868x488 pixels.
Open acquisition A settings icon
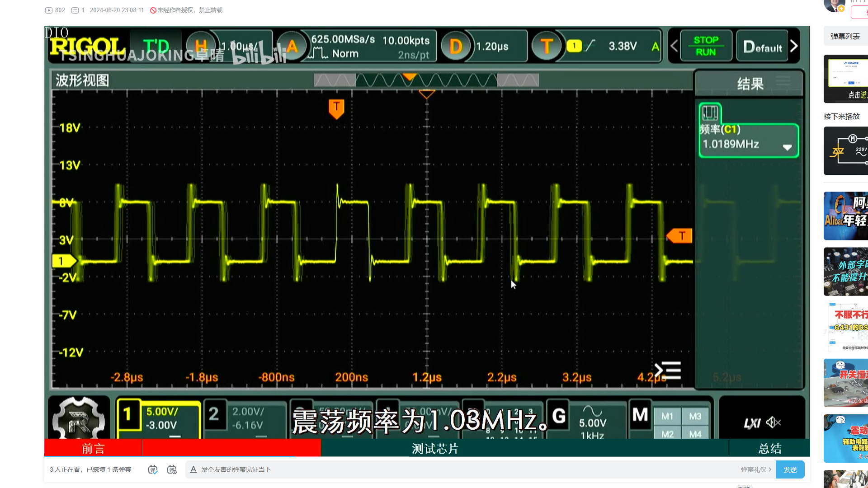point(292,46)
